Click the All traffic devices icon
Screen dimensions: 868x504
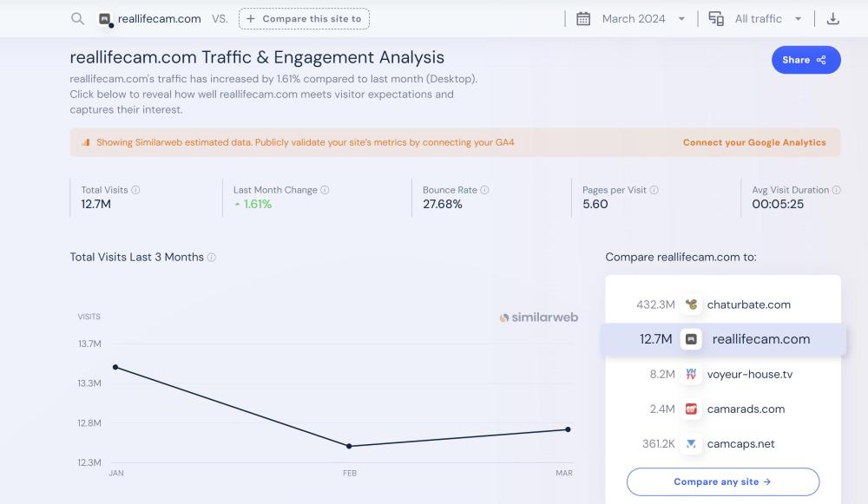pos(716,19)
